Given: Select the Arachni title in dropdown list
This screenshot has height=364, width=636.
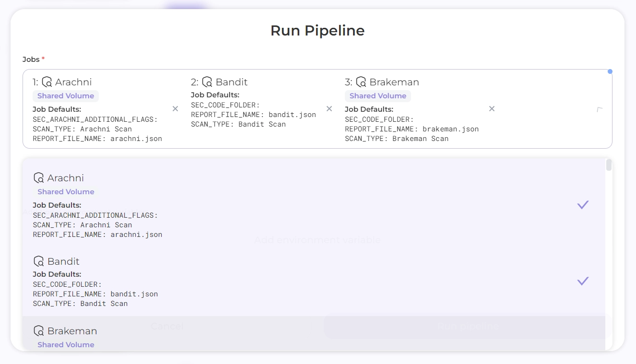Looking at the screenshot, I should click(65, 178).
